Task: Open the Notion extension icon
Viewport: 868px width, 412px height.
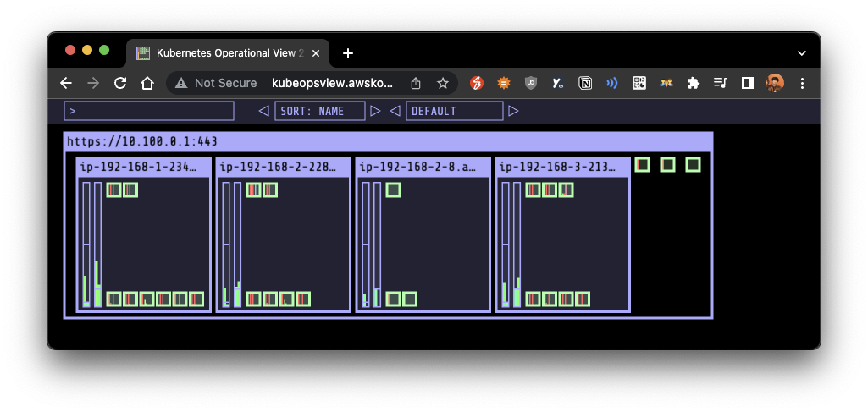Action: click(584, 84)
